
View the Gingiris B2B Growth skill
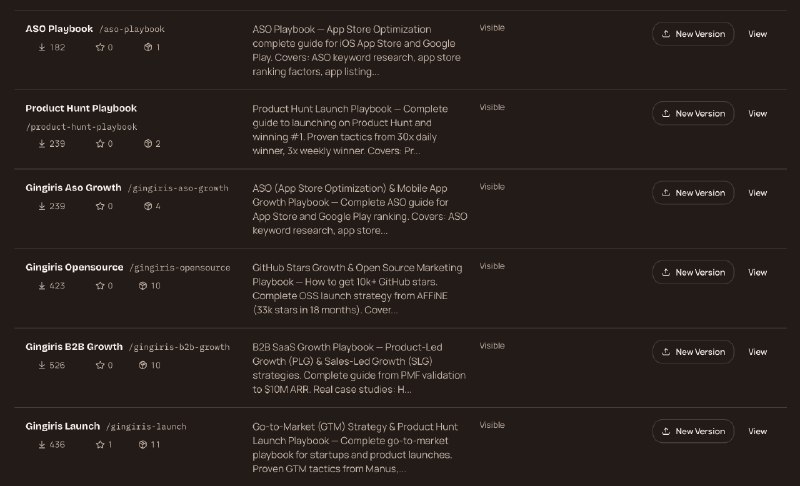[757, 352]
